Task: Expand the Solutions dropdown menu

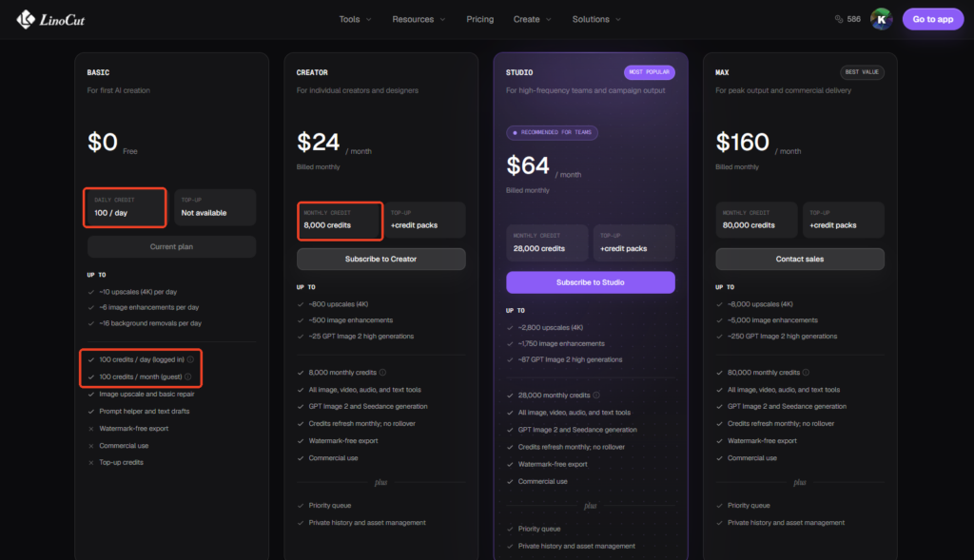Action: tap(596, 19)
